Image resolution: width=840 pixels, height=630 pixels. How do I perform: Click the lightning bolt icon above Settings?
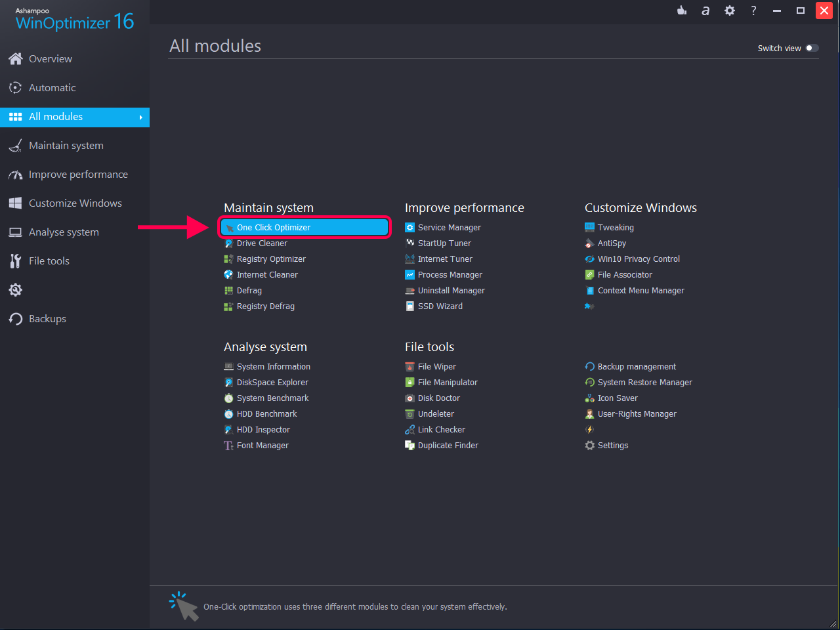pos(589,430)
